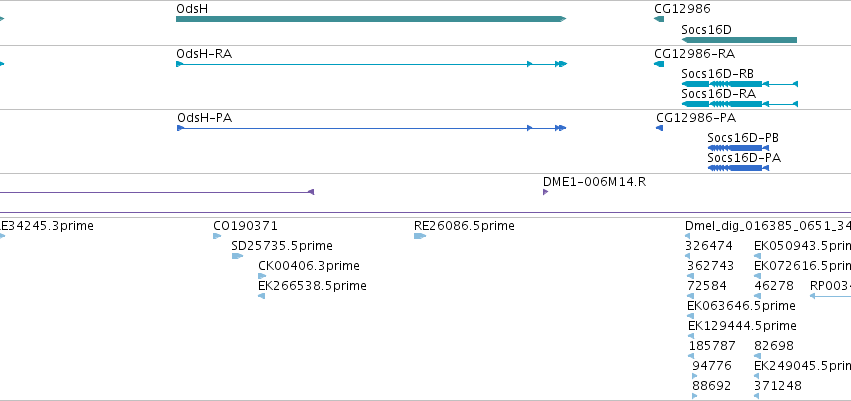The width and height of the screenshot is (851, 401).
Task: Select the CG12986-PA protein arrow
Action: click(x=659, y=128)
